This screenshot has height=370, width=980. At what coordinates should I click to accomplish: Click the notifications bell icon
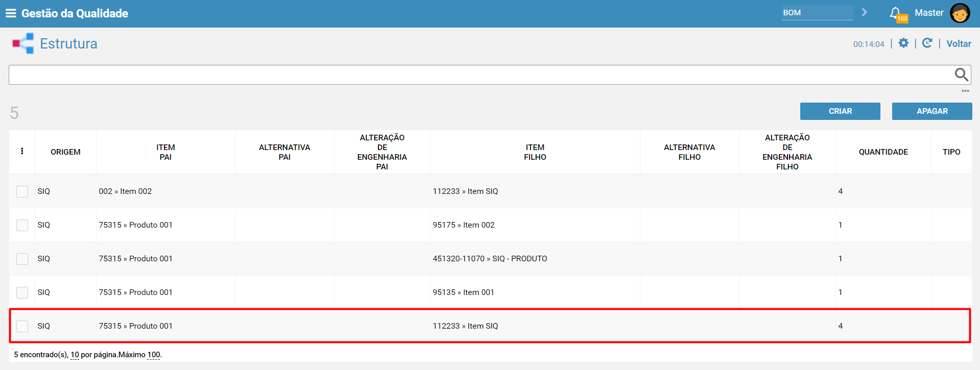[895, 13]
